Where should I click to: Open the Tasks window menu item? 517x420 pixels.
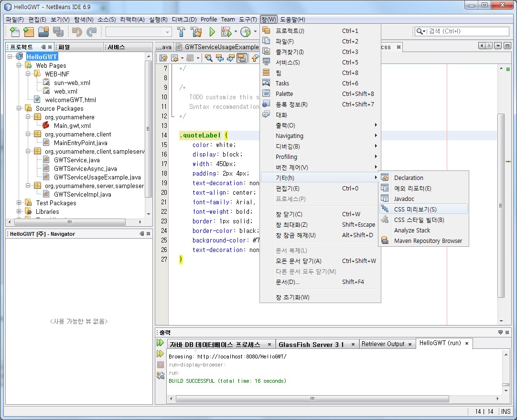pyautogui.click(x=320, y=84)
